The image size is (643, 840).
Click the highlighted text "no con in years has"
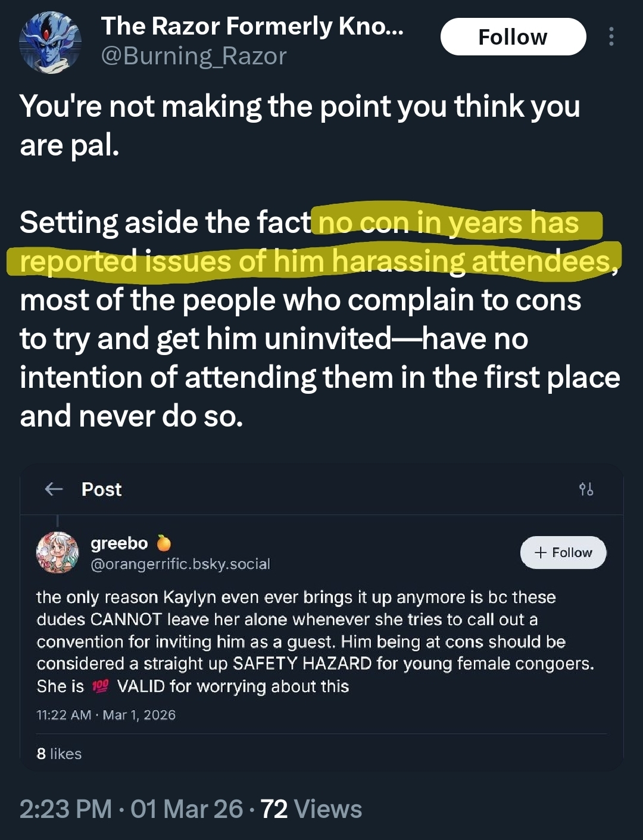pyautogui.click(x=448, y=223)
